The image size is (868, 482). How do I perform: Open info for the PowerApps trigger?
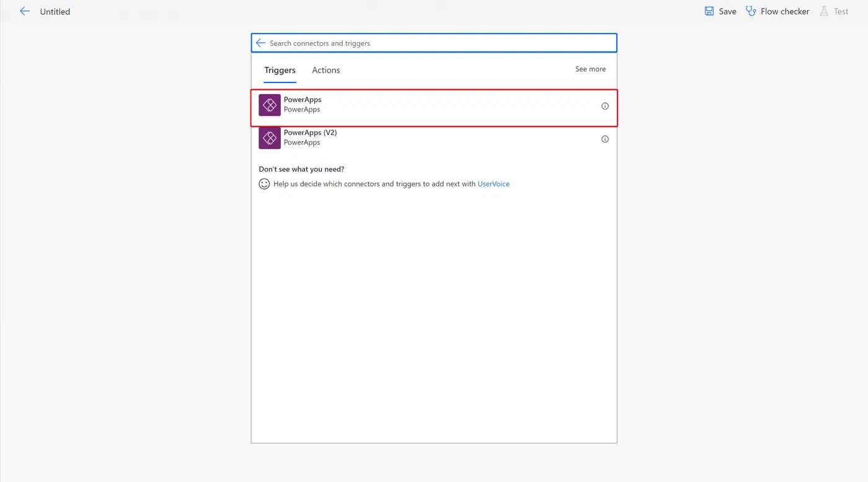(605, 106)
